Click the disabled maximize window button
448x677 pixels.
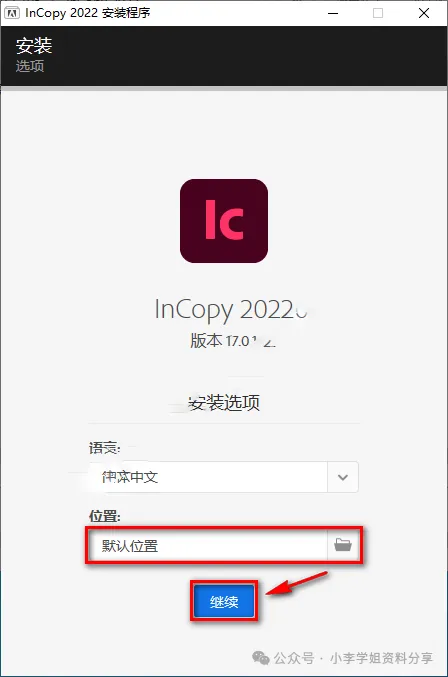[378, 13]
